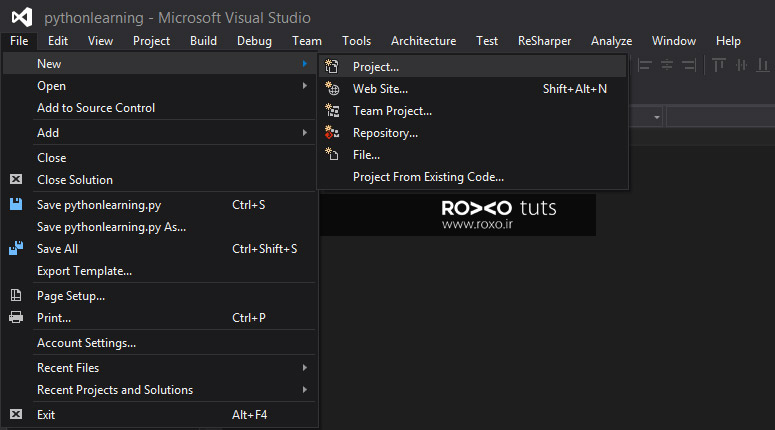This screenshot has width=775, height=430.
Task: Expand the New submenu arrow
Action: click(304, 64)
